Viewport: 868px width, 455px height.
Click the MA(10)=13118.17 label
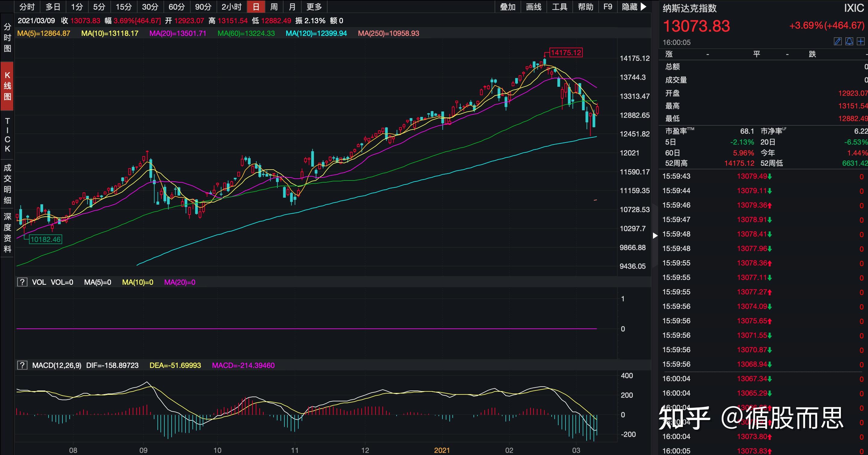pos(110,33)
